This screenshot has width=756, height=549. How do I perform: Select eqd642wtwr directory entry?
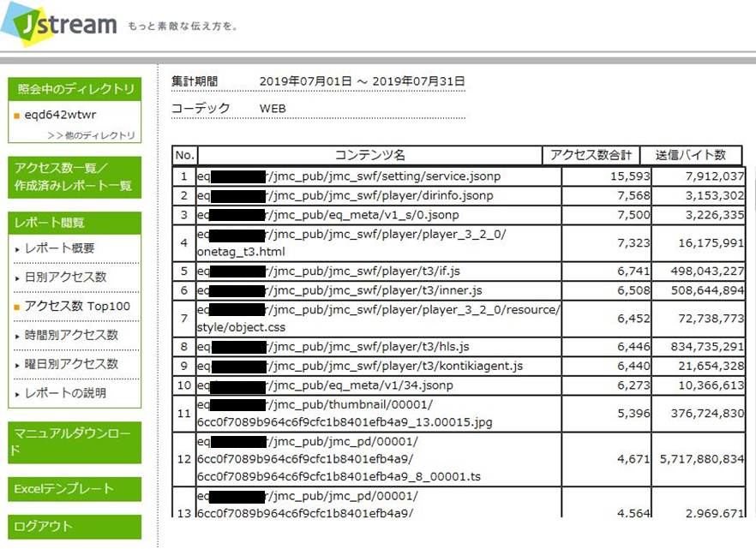coord(60,115)
